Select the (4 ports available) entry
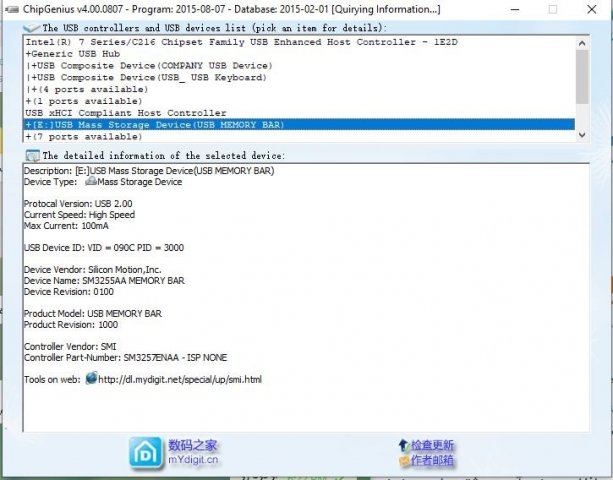 84,90
